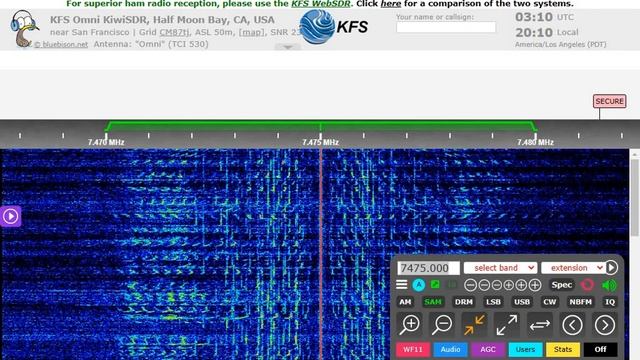The image size is (640, 360).
Task: Click the black Off tab
Action: [600, 349]
